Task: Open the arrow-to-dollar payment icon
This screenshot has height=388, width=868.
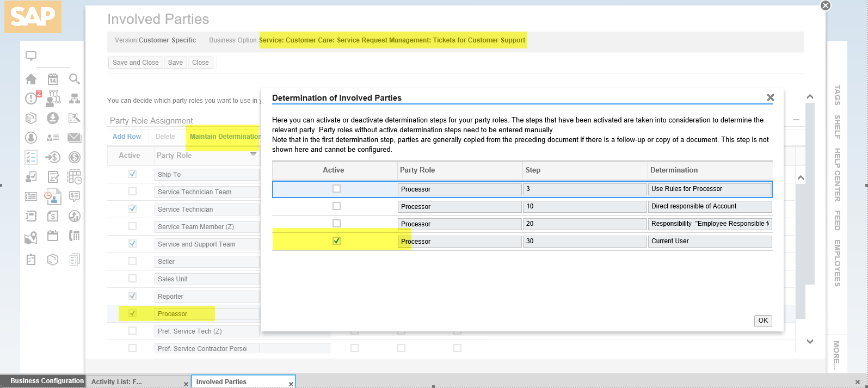Action: [x=53, y=157]
